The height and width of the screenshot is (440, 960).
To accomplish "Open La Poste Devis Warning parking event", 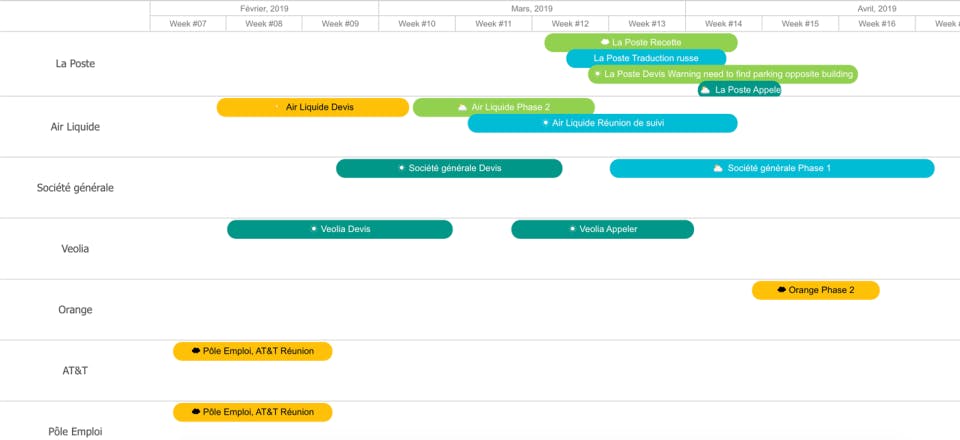I will pyautogui.click(x=723, y=74).
